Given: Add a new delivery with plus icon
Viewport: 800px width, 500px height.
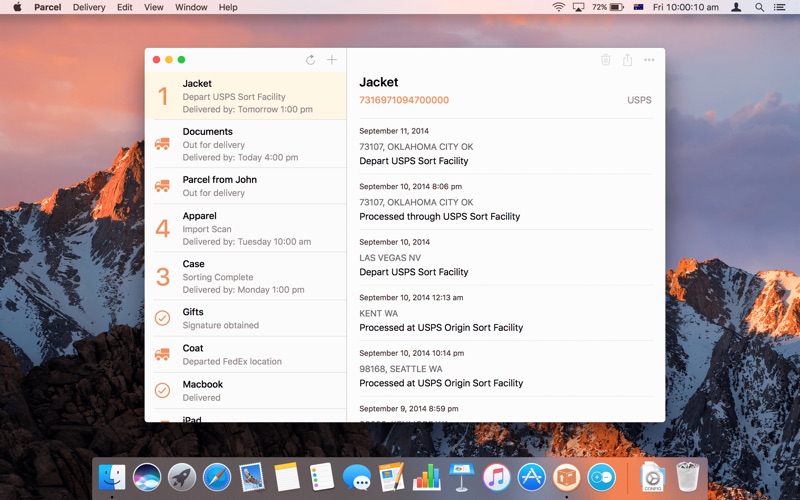Looking at the screenshot, I should [332, 60].
